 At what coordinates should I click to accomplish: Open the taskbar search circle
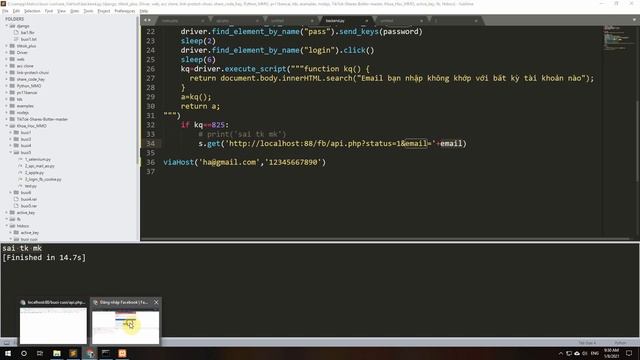coord(24,353)
